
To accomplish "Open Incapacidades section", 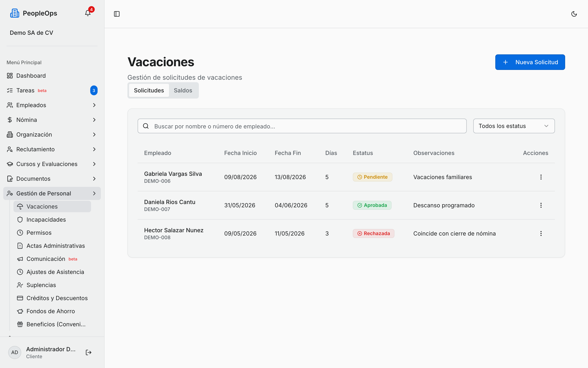I will click(x=52, y=220).
